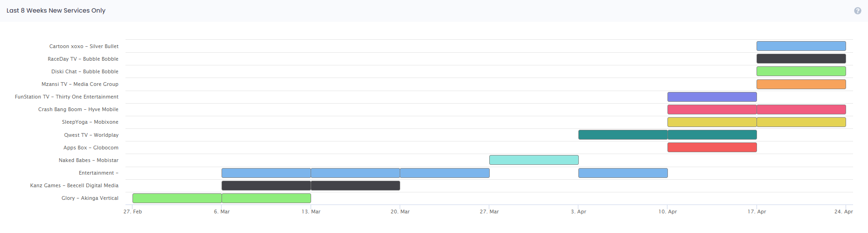Screen dimensions: 868x233
Task: Click the green Diski Chat bar
Action: pyautogui.click(x=801, y=71)
